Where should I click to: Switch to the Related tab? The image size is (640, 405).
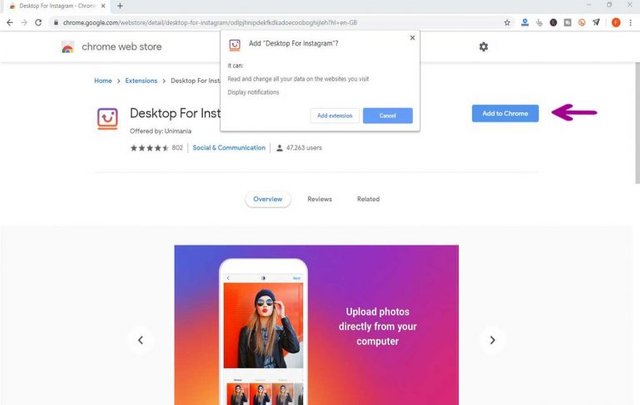[368, 199]
